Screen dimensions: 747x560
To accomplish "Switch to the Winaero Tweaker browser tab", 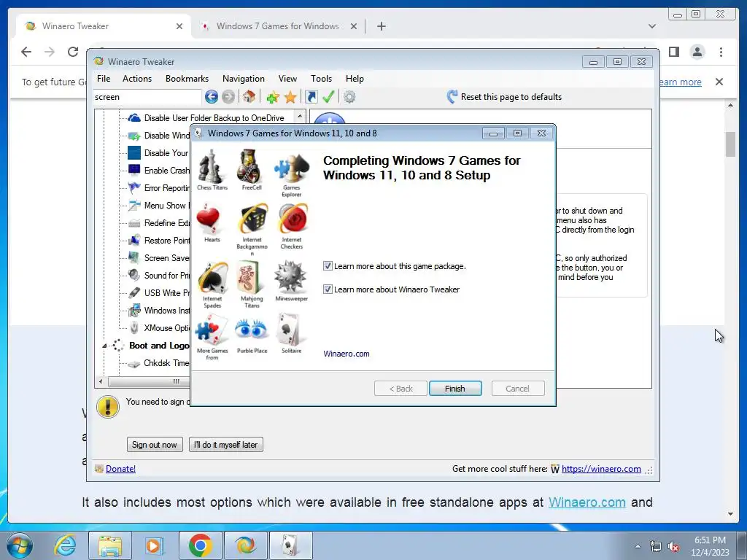I will pos(104,26).
